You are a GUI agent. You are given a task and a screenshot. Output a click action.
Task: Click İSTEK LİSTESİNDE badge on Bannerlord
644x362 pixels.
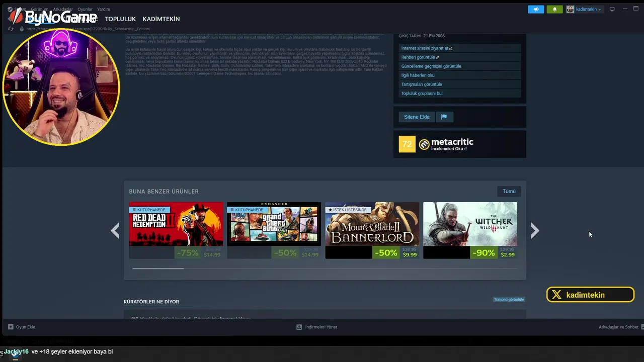[x=348, y=210]
